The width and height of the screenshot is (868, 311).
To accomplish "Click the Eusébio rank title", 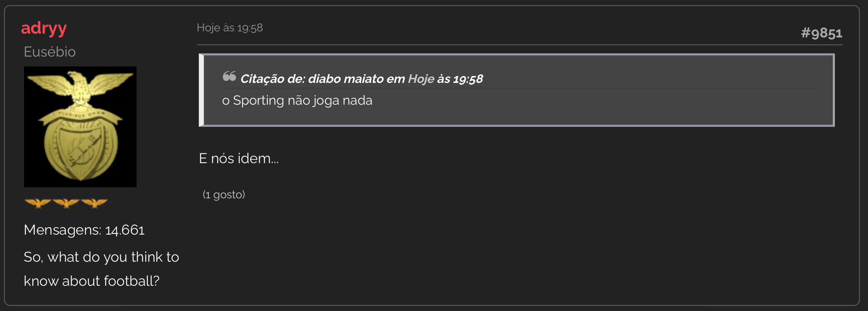I will click(x=50, y=52).
